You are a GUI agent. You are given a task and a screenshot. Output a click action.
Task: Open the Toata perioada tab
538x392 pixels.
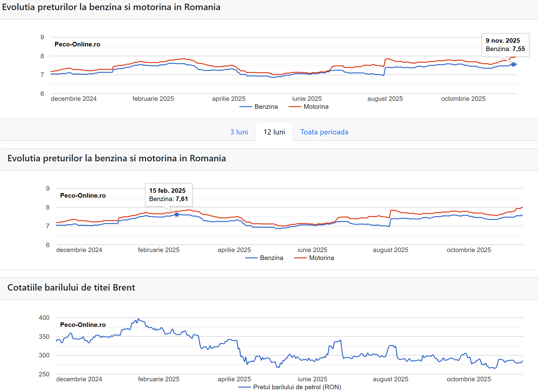324,132
